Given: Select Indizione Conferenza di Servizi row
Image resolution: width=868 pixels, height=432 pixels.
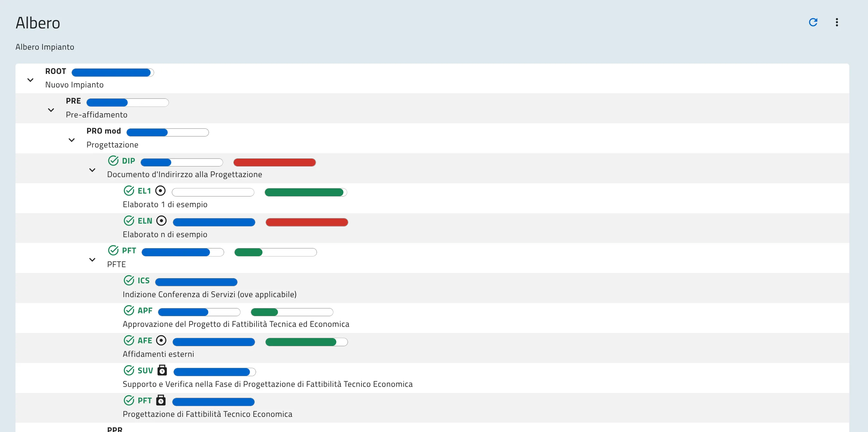Looking at the screenshot, I should (x=210, y=295).
